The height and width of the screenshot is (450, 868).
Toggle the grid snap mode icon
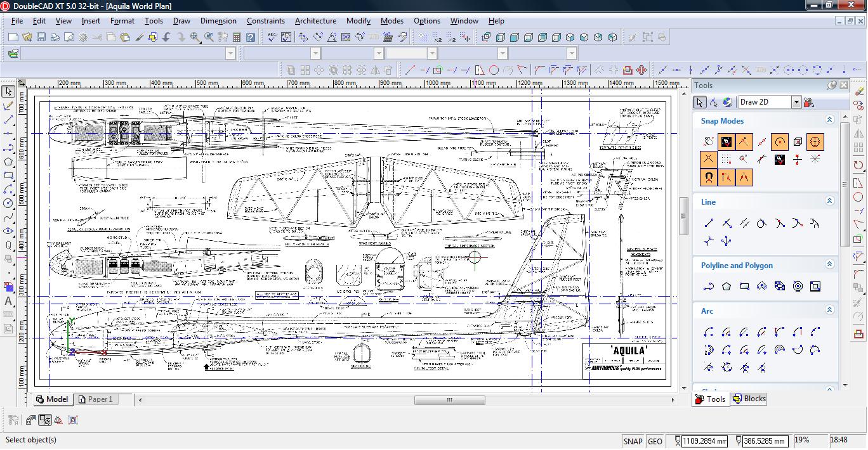(x=727, y=159)
